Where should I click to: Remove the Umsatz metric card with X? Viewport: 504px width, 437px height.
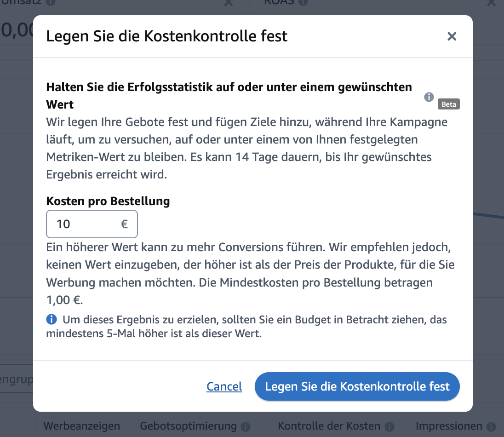click(228, 3)
